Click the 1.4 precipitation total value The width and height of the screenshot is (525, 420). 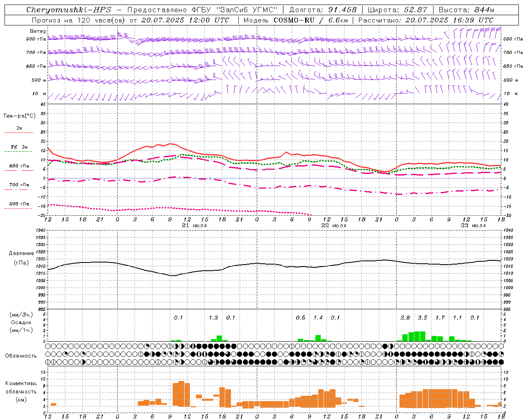point(318,318)
